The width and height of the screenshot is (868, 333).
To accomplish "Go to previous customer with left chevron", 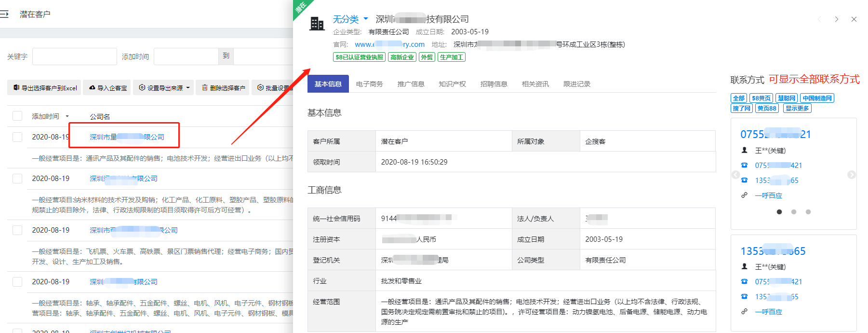I will [x=819, y=19].
